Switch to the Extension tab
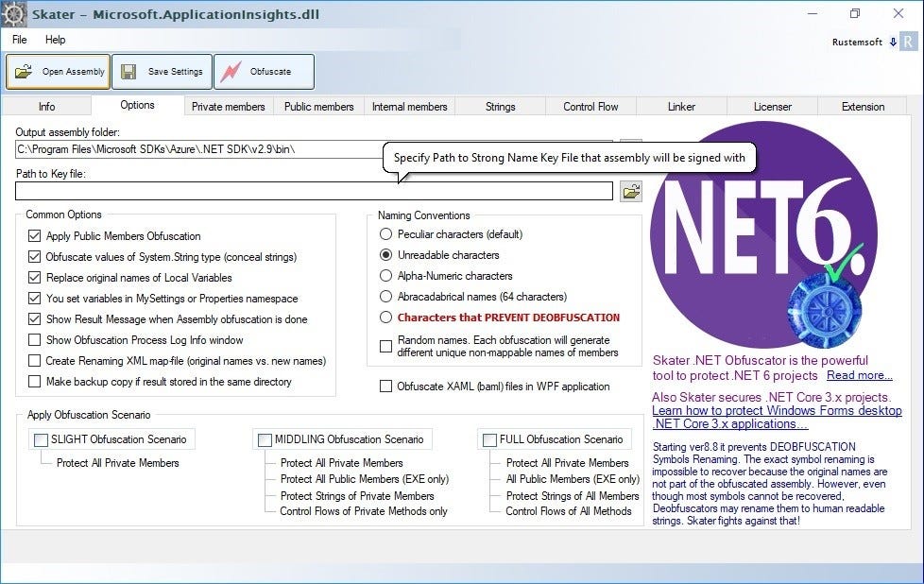Viewport: 924px width, 584px height. pos(863,107)
